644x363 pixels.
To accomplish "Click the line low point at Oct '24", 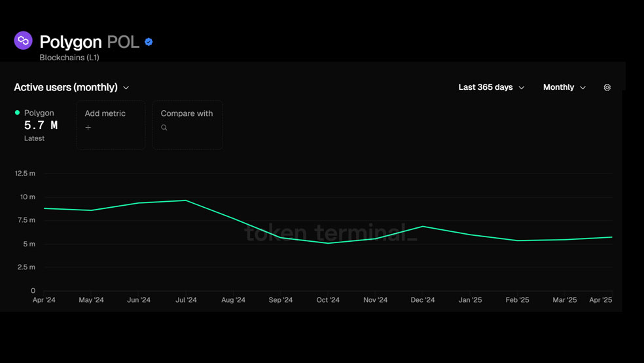I will tap(328, 243).
